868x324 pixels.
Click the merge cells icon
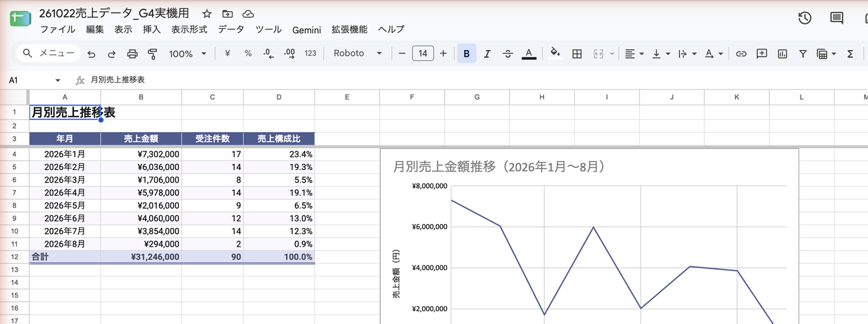tap(598, 53)
